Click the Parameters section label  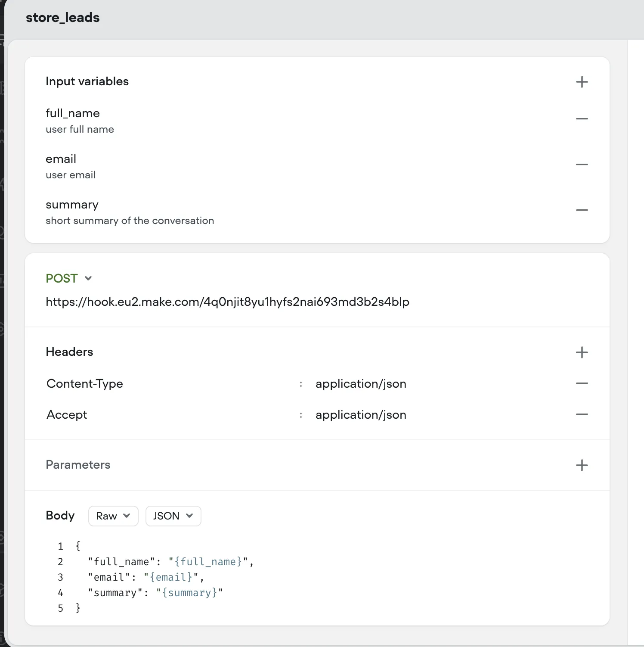point(78,465)
